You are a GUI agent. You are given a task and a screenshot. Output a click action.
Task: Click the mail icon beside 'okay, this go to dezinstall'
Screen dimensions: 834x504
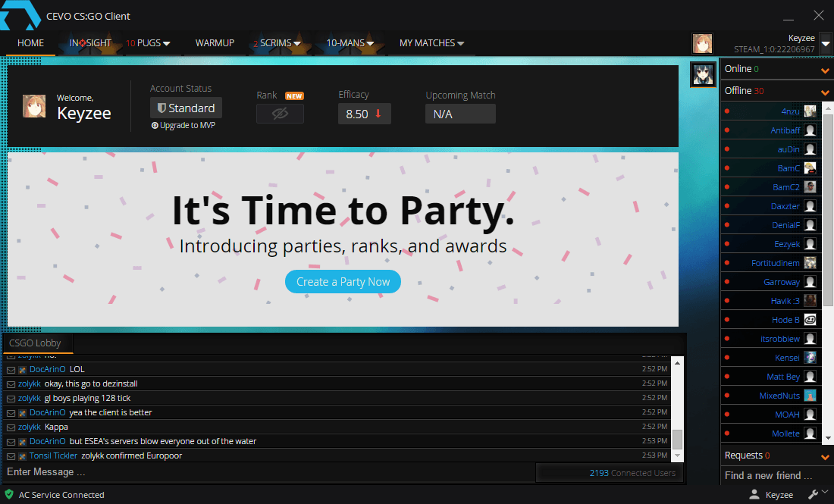[11, 383]
